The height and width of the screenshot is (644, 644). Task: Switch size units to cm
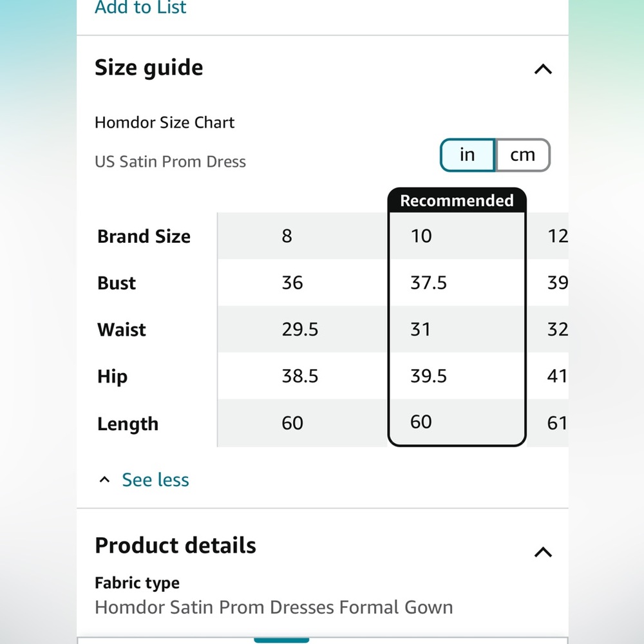523,155
